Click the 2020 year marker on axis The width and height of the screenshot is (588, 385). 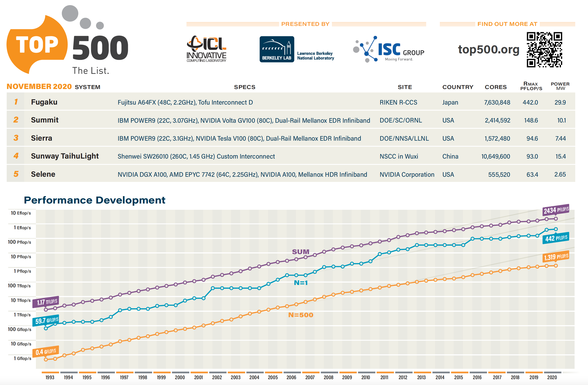[552, 377]
